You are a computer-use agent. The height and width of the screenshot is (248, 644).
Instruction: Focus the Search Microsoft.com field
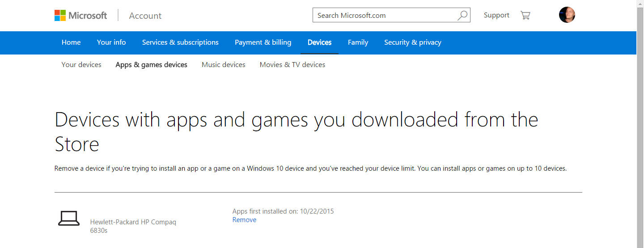coord(391,15)
